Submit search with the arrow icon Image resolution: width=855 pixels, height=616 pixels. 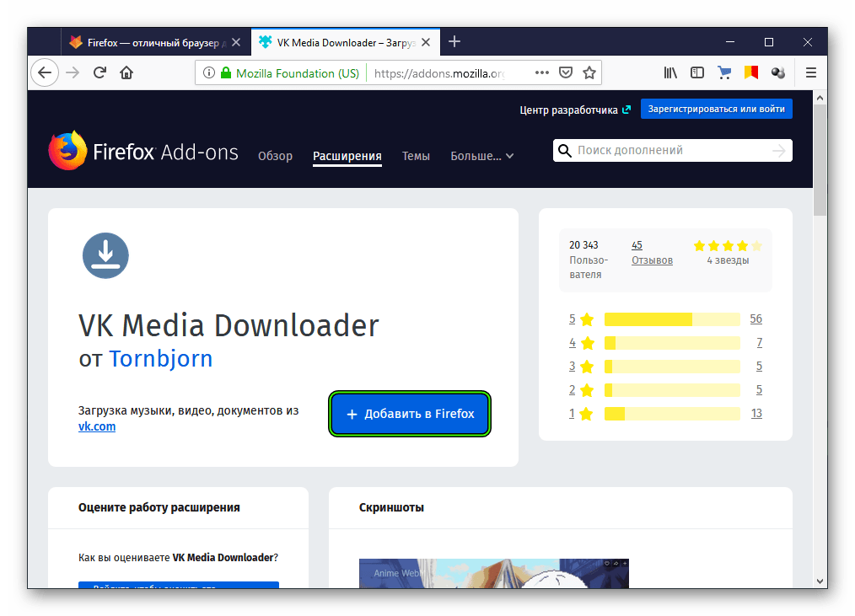coord(779,151)
